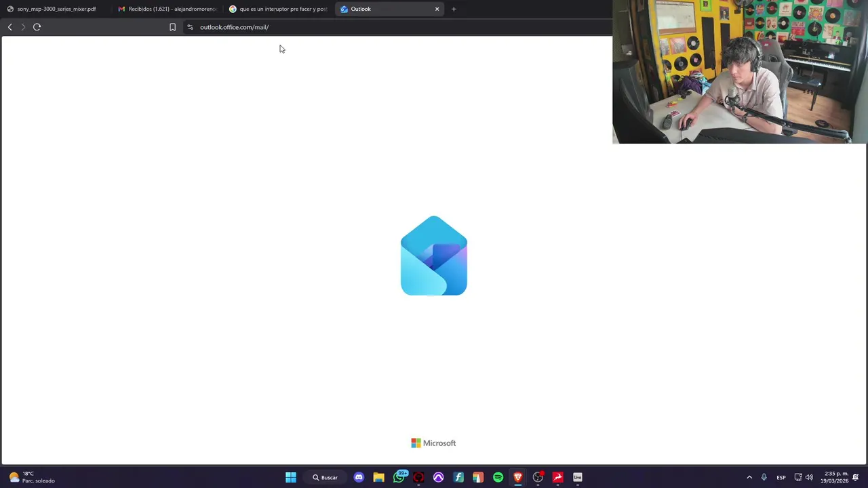Open the notifications bell icon

pos(856,477)
